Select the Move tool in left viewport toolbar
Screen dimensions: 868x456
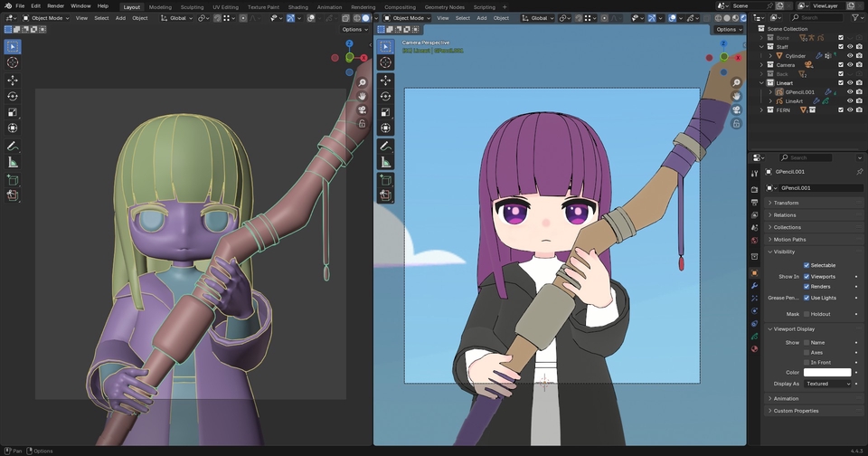tap(13, 80)
